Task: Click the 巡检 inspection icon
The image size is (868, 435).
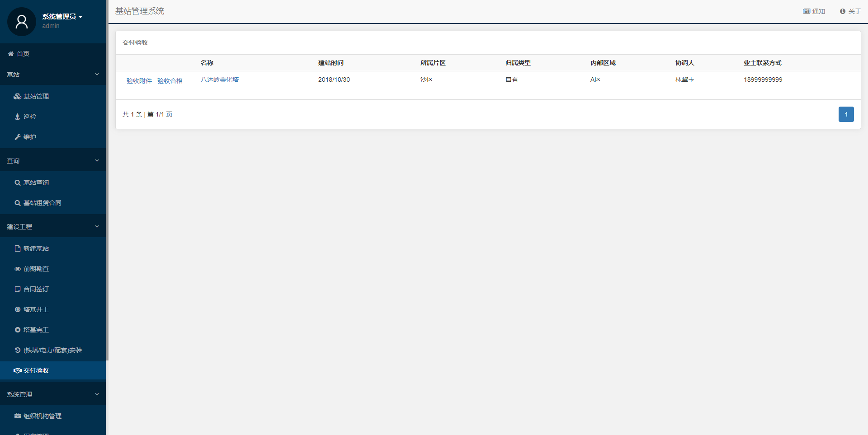Action: 17,117
